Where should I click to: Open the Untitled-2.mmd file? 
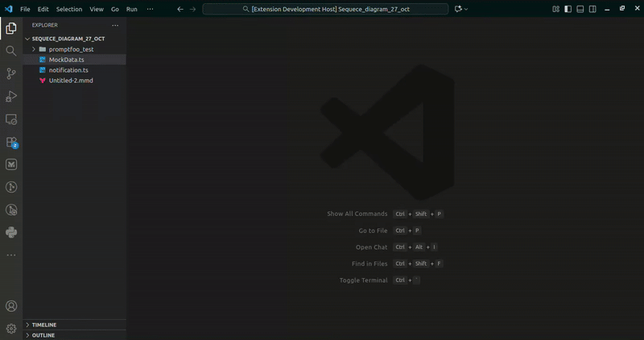(x=74, y=81)
